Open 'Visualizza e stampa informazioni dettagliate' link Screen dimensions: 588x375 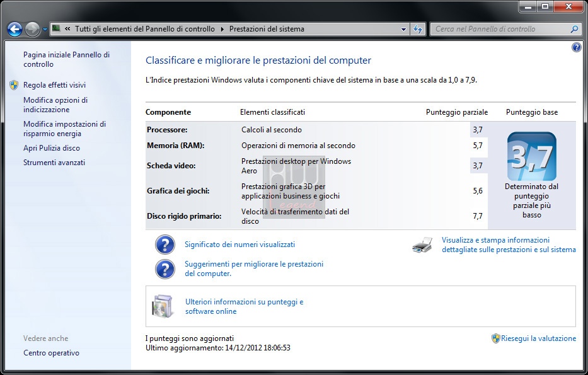509,245
